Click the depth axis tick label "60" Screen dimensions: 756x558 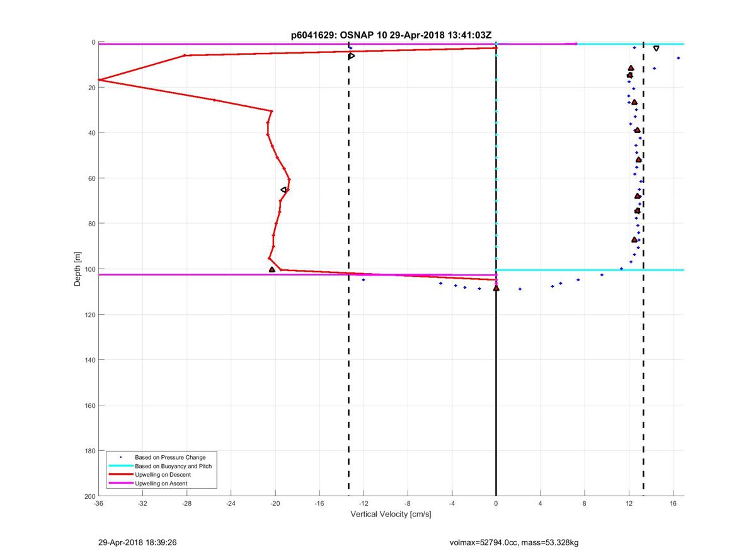[91, 178]
